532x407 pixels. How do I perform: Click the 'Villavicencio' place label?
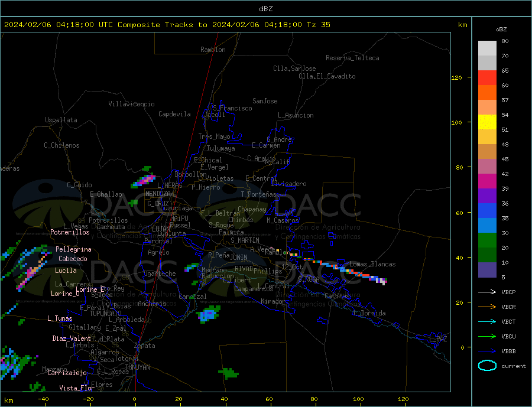(131, 104)
